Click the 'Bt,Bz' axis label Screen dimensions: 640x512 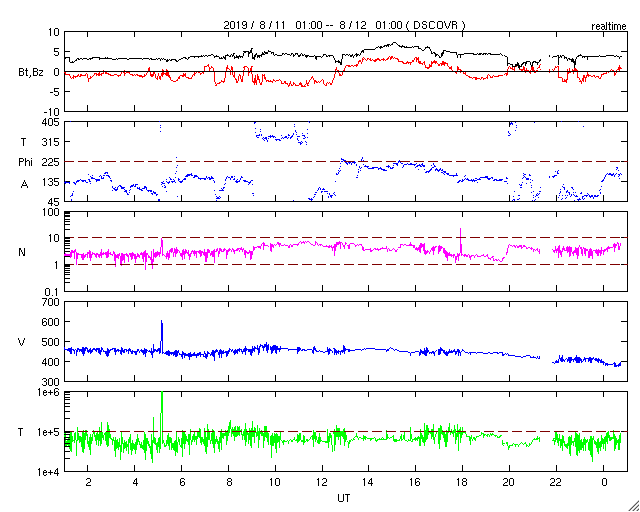[31, 73]
